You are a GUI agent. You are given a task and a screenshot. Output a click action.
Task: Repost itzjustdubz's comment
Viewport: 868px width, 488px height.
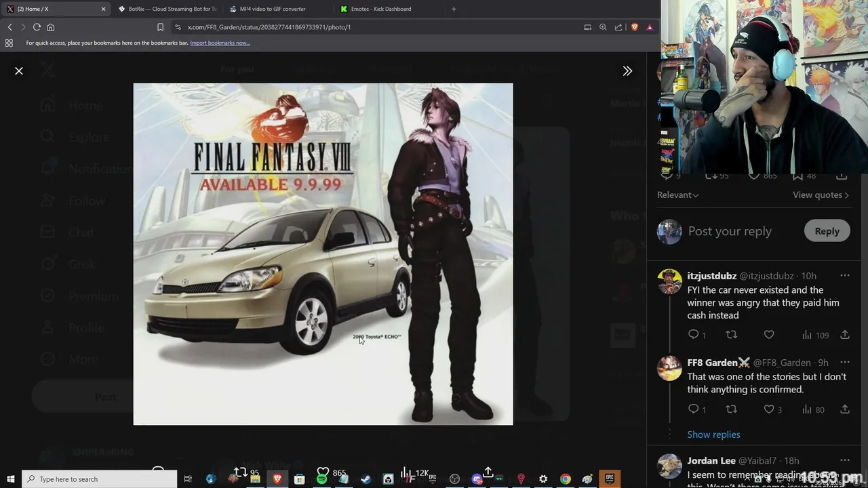pos(731,335)
